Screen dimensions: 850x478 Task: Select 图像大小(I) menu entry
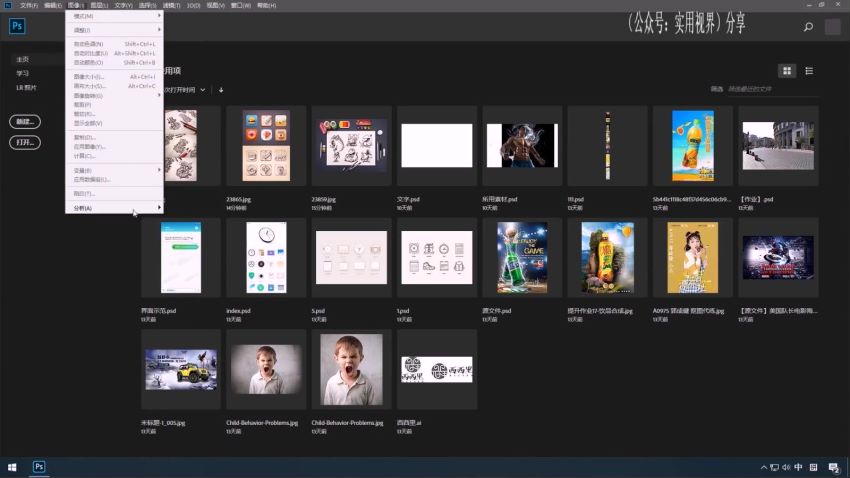click(x=114, y=77)
